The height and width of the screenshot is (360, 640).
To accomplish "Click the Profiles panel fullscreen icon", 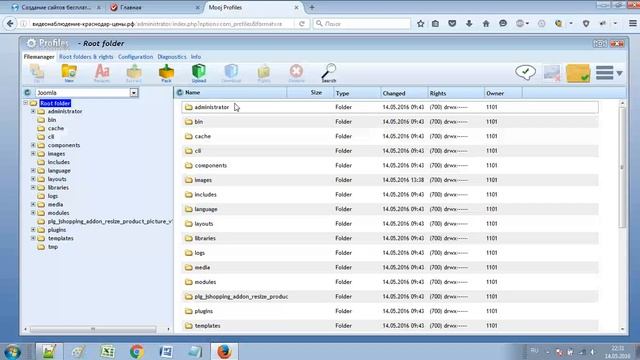I will pyautogui.click(x=600, y=43).
